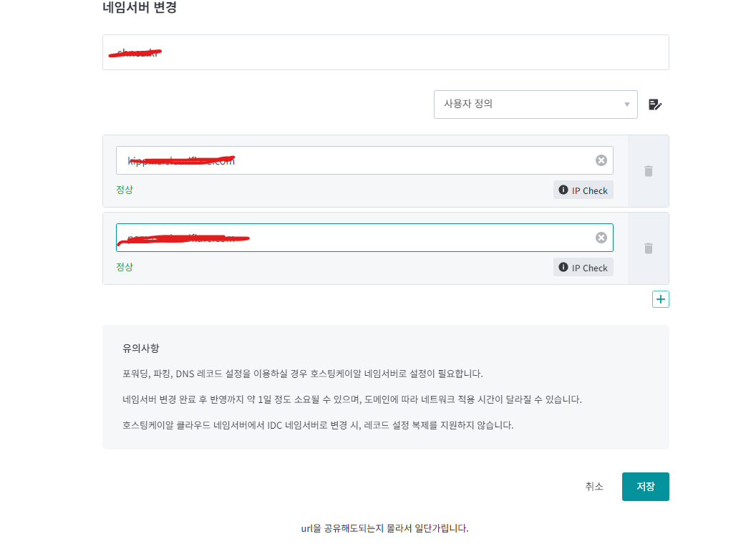
Task: Click the edit note icon beside dropdown
Action: (655, 105)
